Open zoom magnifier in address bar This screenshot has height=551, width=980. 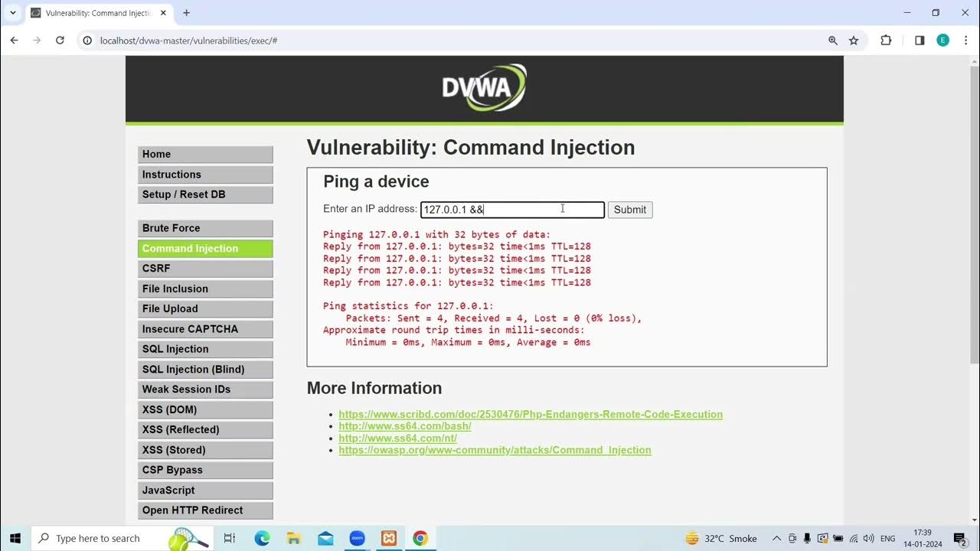click(833, 41)
